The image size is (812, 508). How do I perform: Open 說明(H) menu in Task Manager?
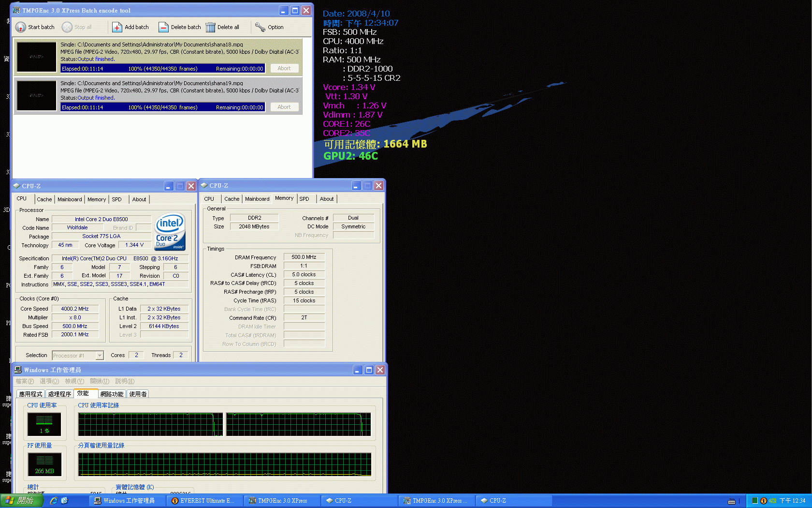(125, 381)
